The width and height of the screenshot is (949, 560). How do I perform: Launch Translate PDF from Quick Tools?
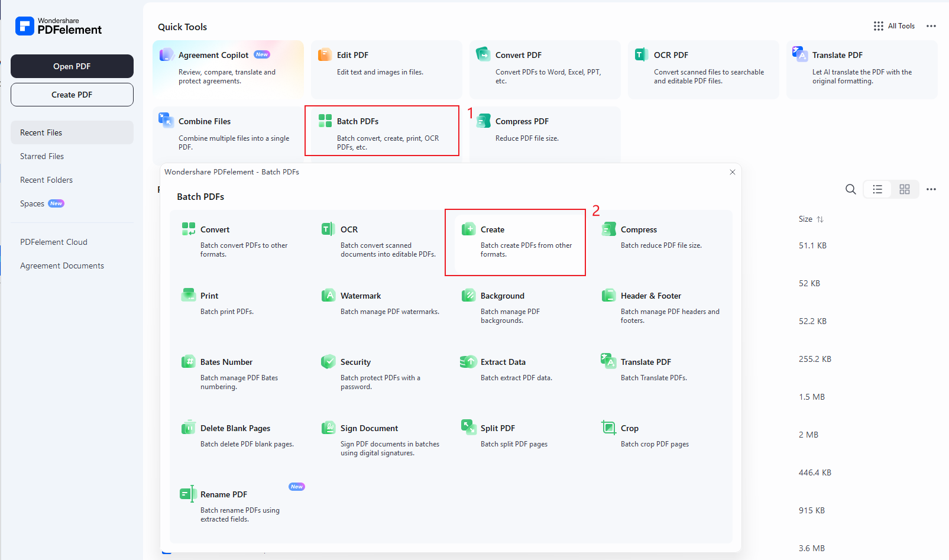pos(862,69)
